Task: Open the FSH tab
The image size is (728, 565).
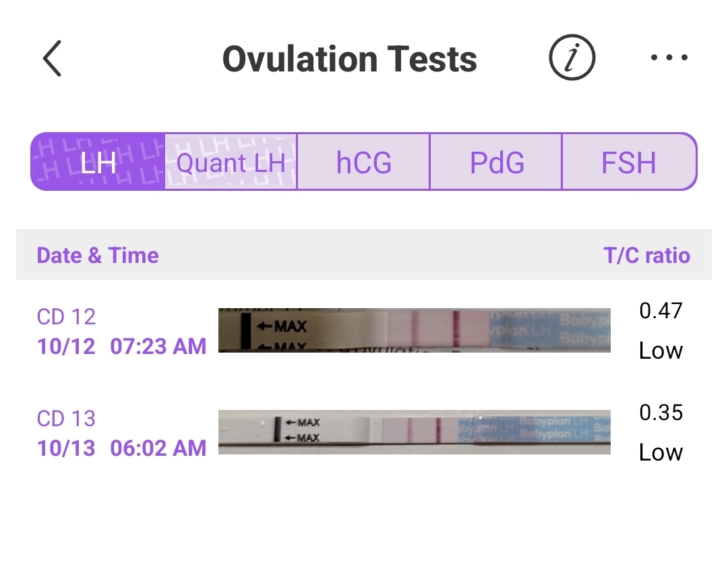Action: (x=628, y=162)
